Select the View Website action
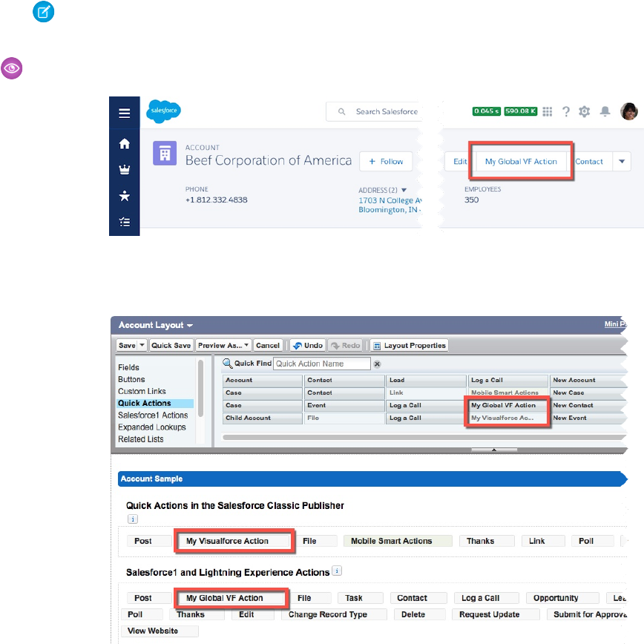The height and width of the screenshot is (644, 644). pos(160,631)
